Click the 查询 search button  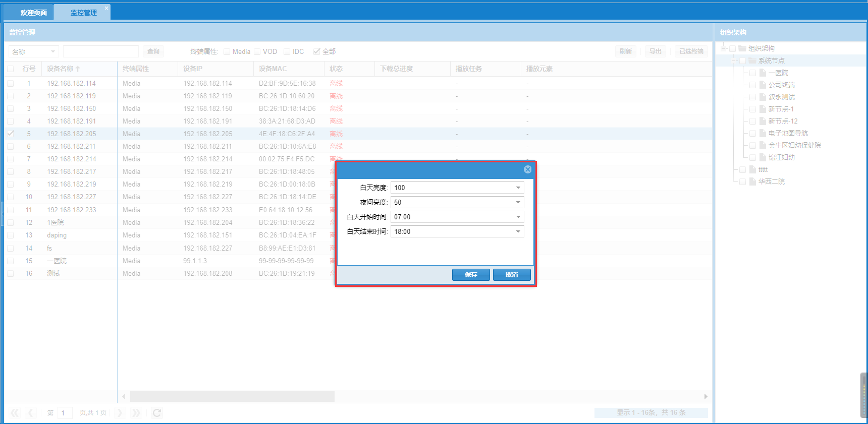pyautogui.click(x=153, y=51)
